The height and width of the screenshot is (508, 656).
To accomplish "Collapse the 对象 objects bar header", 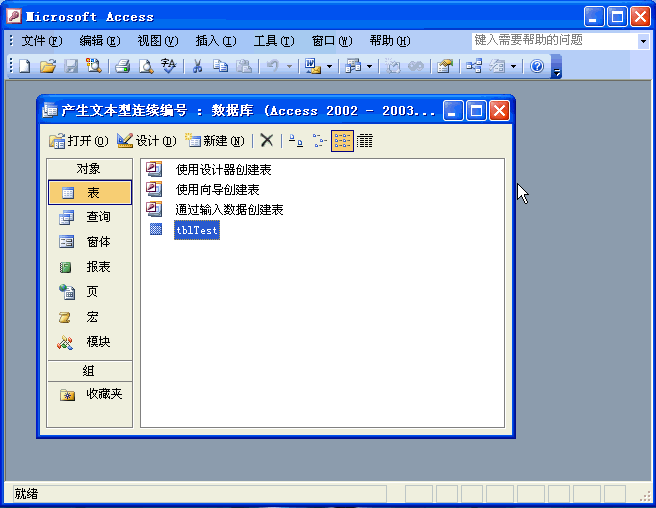I will point(90,169).
